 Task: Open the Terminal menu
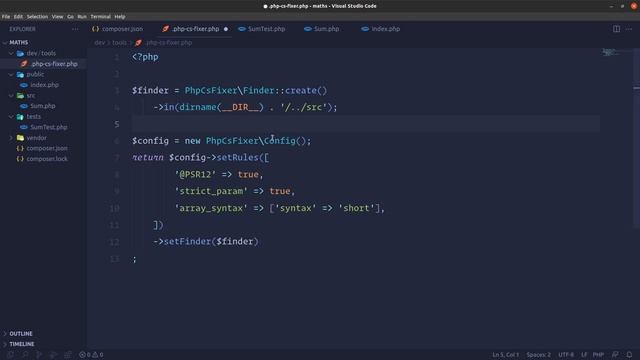point(100,17)
